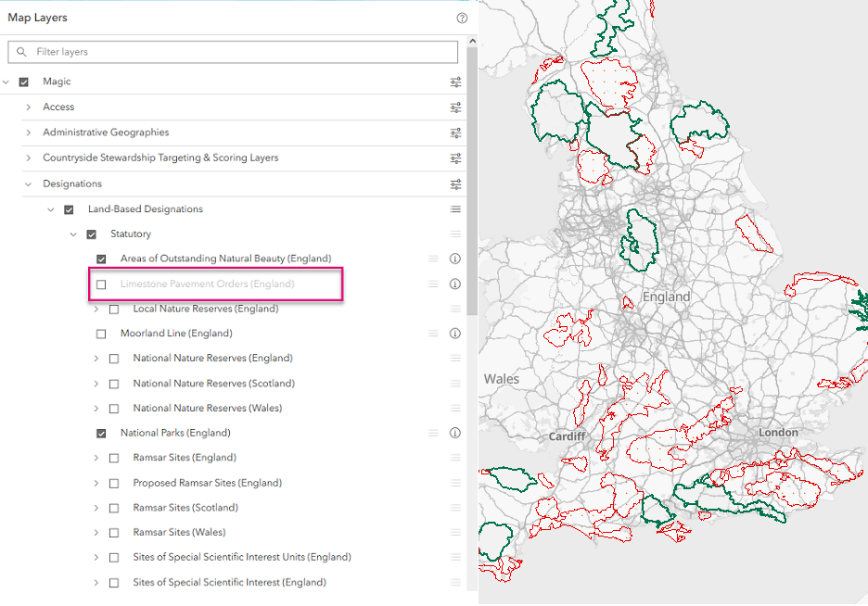The height and width of the screenshot is (606, 868).
Task: Disable National Parks (England) checkbox
Action: tap(101, 433)
